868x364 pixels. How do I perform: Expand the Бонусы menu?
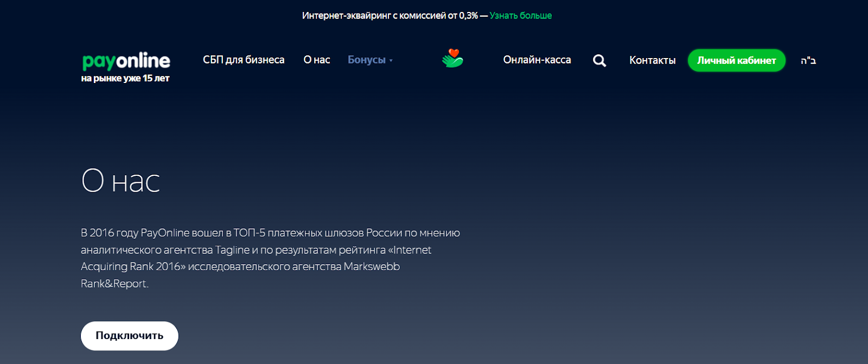click(x=367, y=60)
